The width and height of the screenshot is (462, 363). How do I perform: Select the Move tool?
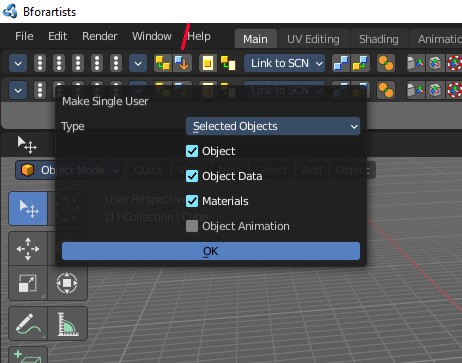[x=28, y=249]
